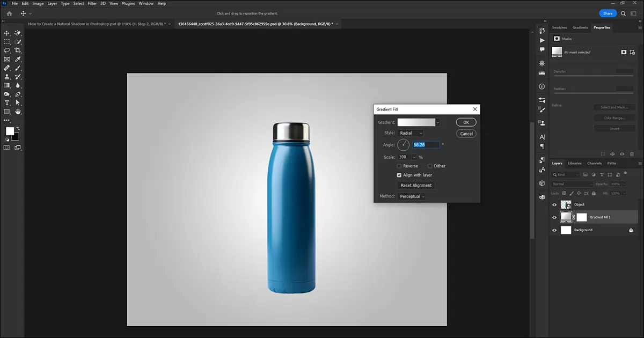This screenshot has width=644, height=338.
Task: Filter layers by type (T icon)
Action: (602, 175)
